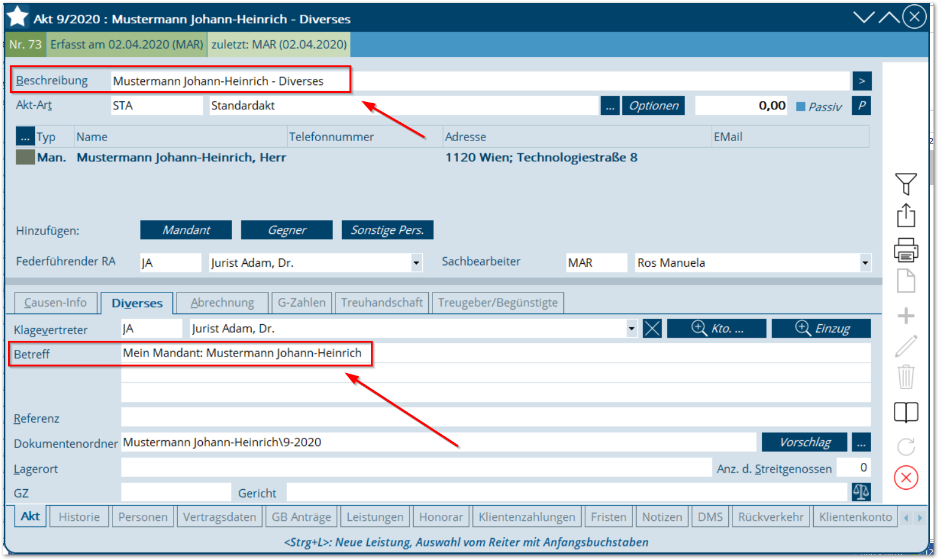This screenshot has height=560, width=939.
Task: Open Akt-Art lookup '...' button
Action: click(x=610, y=106)
